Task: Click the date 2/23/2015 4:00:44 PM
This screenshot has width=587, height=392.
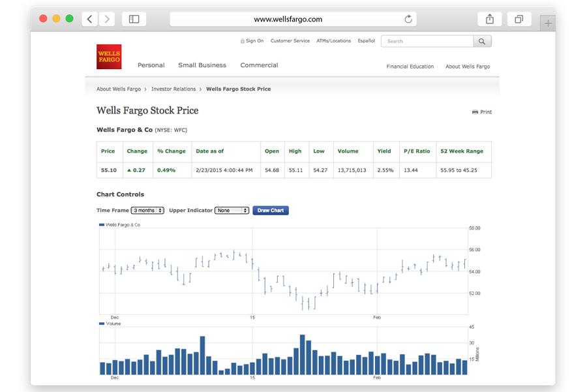Action: [224, 170]
